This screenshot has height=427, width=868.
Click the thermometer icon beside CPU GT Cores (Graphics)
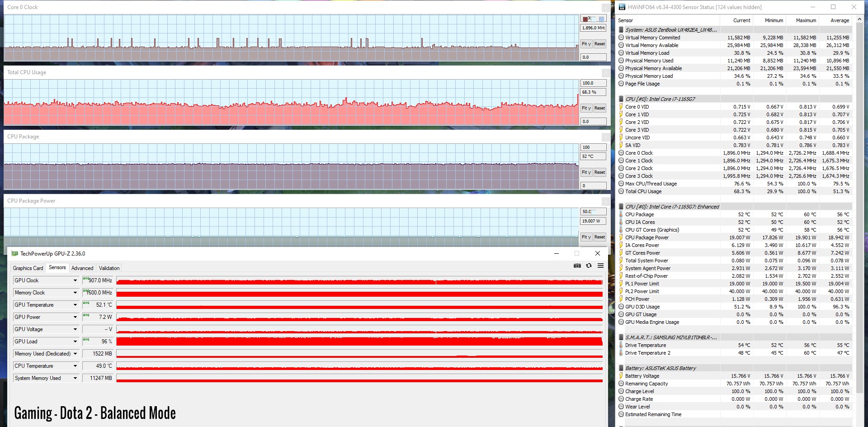coord(621,230)
